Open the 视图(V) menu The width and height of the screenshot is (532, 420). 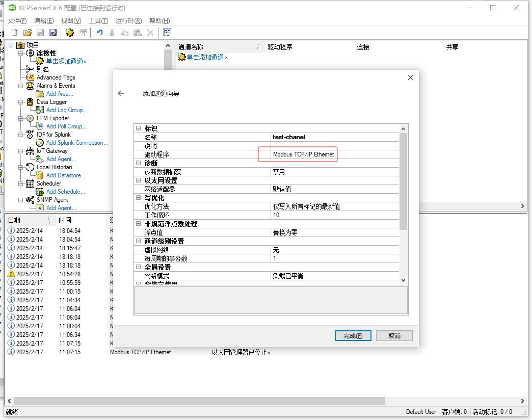tap(71, 21)
